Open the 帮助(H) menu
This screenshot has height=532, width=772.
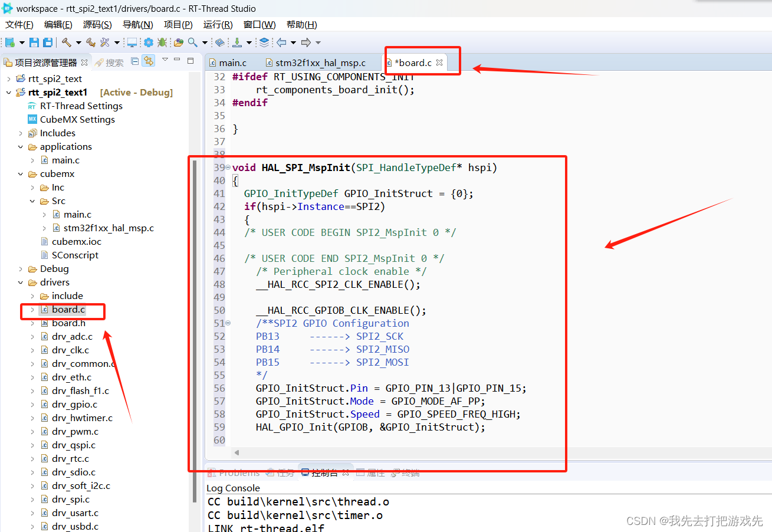301,24
